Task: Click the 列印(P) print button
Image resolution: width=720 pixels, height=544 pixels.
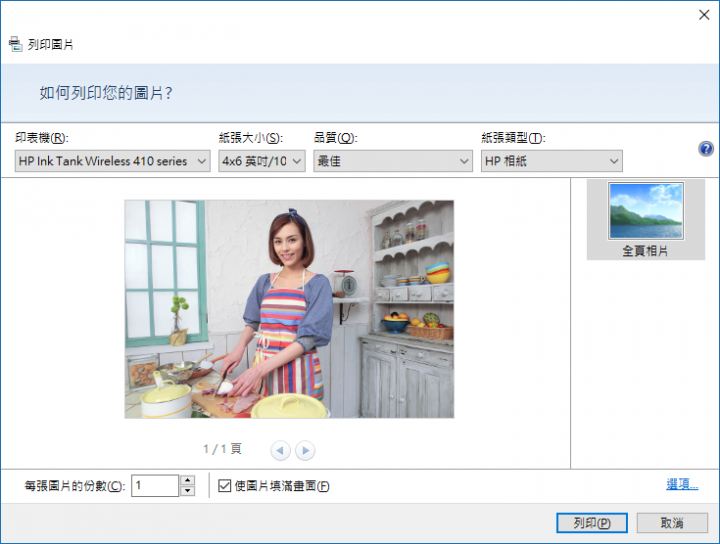Action: (592, 523)
